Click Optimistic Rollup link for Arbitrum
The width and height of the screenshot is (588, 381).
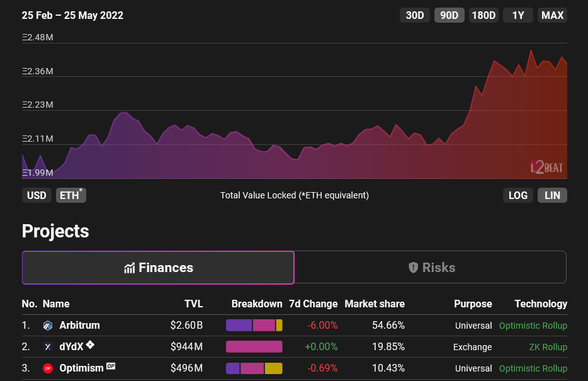tap(533, 326)
